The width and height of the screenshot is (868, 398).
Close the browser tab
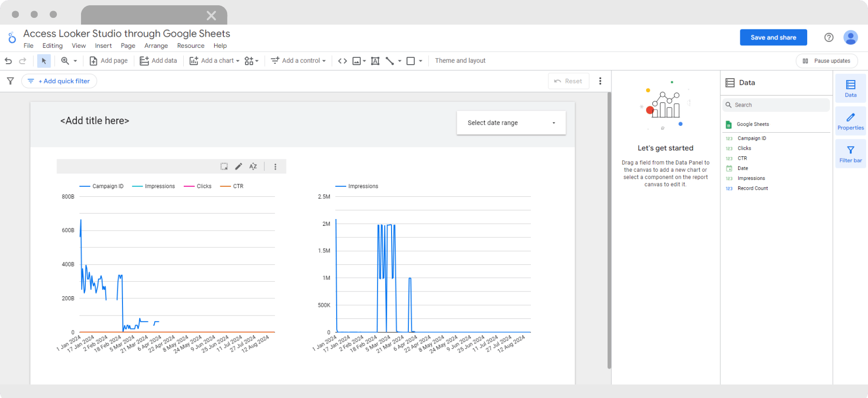point(211,15)
